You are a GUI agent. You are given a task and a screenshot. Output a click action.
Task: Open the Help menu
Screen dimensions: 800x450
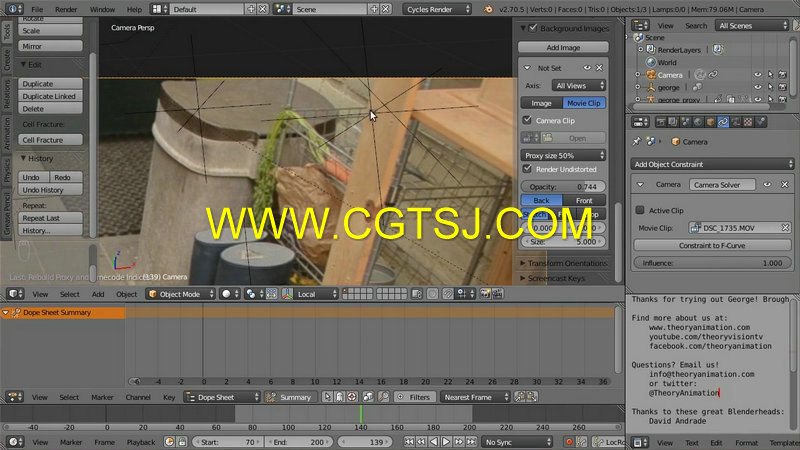coord(134,9)
